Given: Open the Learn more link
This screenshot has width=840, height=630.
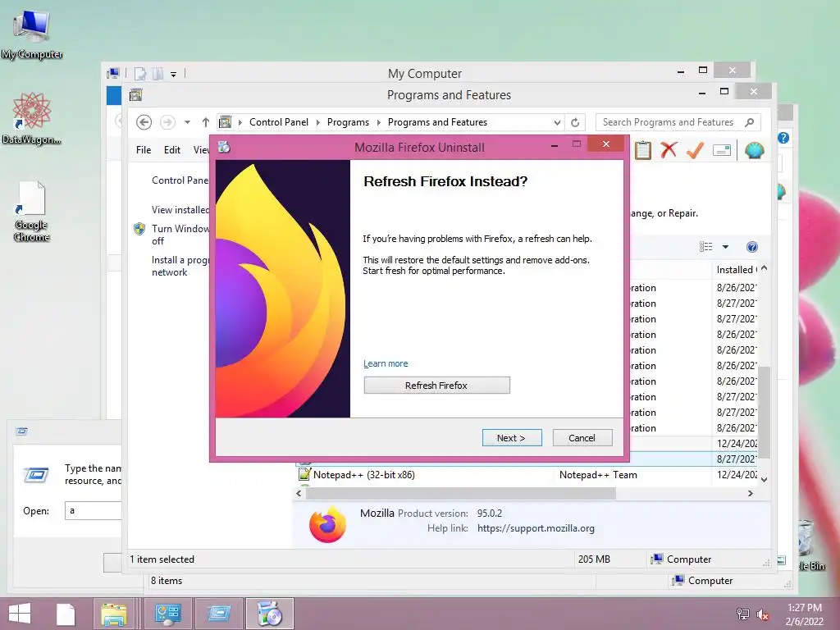Looking at the screenshot, I should tap(386, 363).
